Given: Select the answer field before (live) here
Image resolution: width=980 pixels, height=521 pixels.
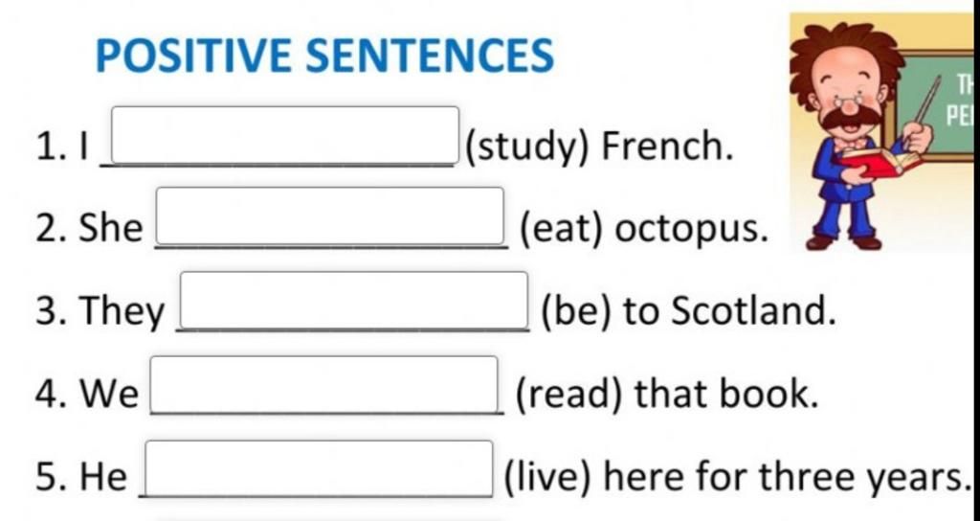Looking at the screenshot, I should pyautogui.click(x=320, y=469).
